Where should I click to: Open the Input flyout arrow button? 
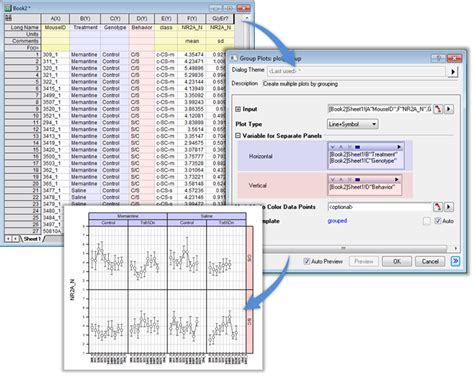[x=449, y=109]
